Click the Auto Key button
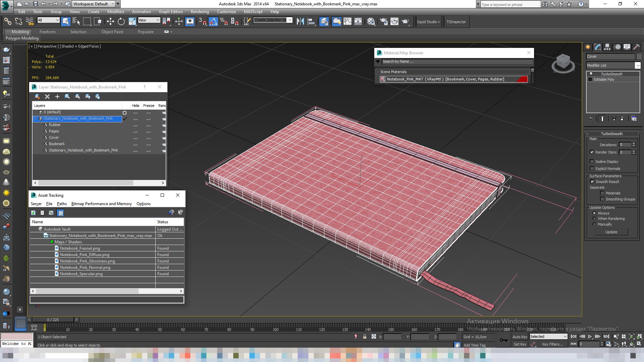644x362 pixels. 520,337
